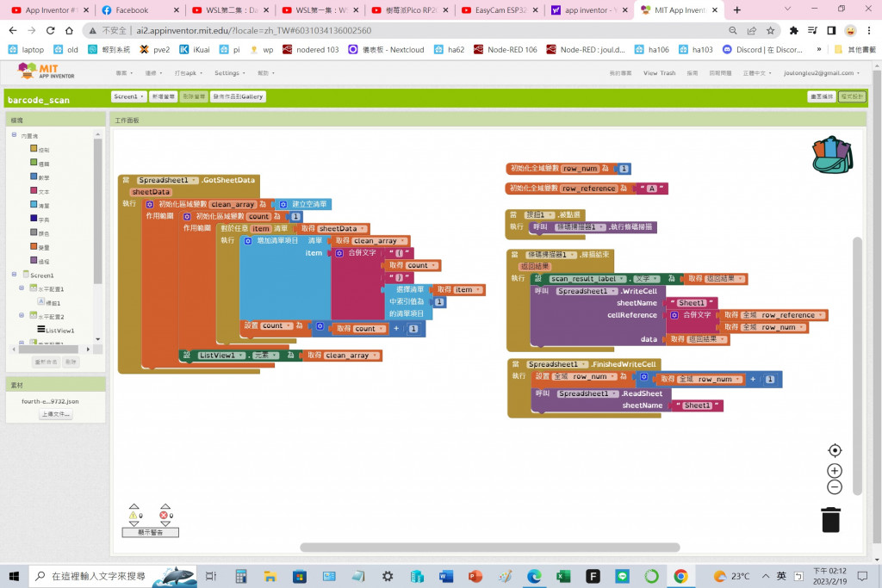
Task: Switch to the Facebook browser tab
Action: (x=140, y=10)
